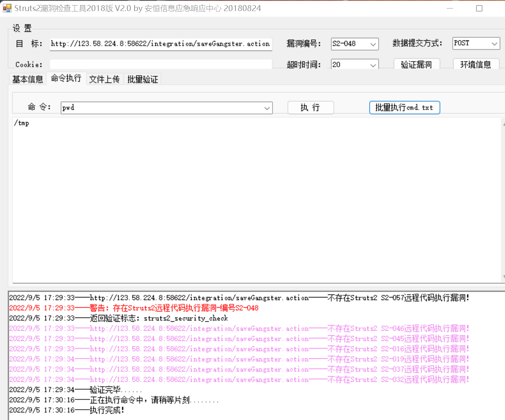Select the S2-046 log entry
Viewport: 505px width, 420px height.
point(239,329)
